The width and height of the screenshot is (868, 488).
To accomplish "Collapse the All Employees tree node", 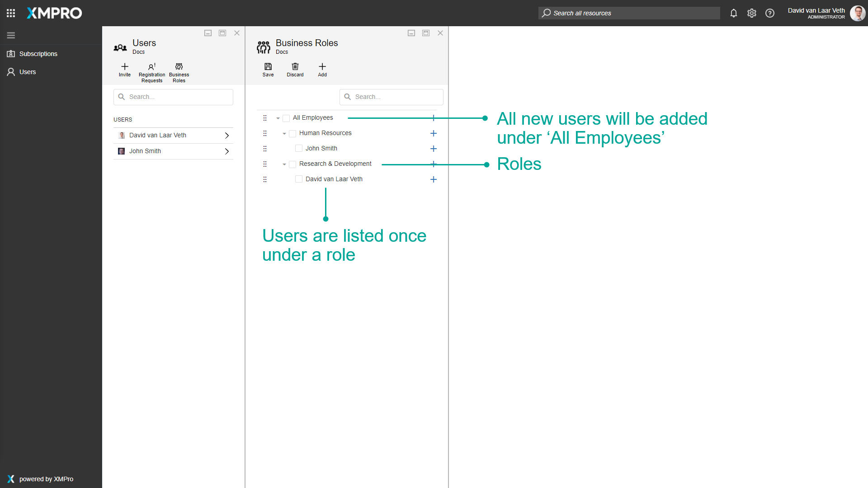I will 278,118.
